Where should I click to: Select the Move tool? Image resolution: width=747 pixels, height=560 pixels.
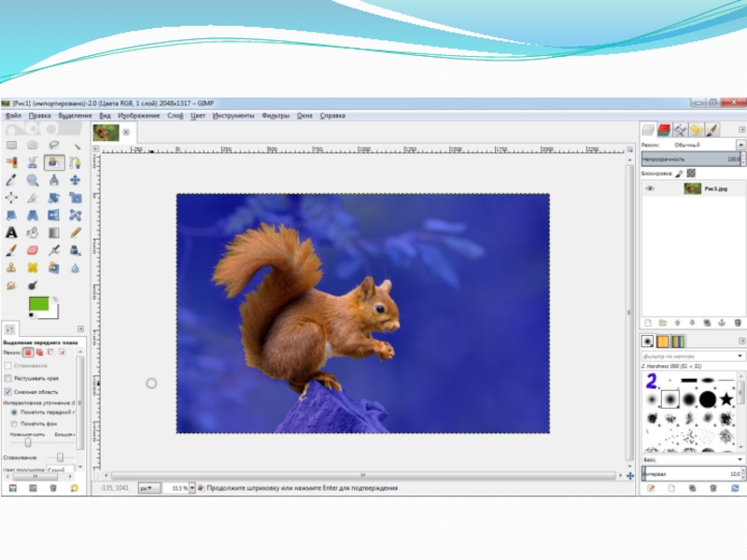click(76, 180)
